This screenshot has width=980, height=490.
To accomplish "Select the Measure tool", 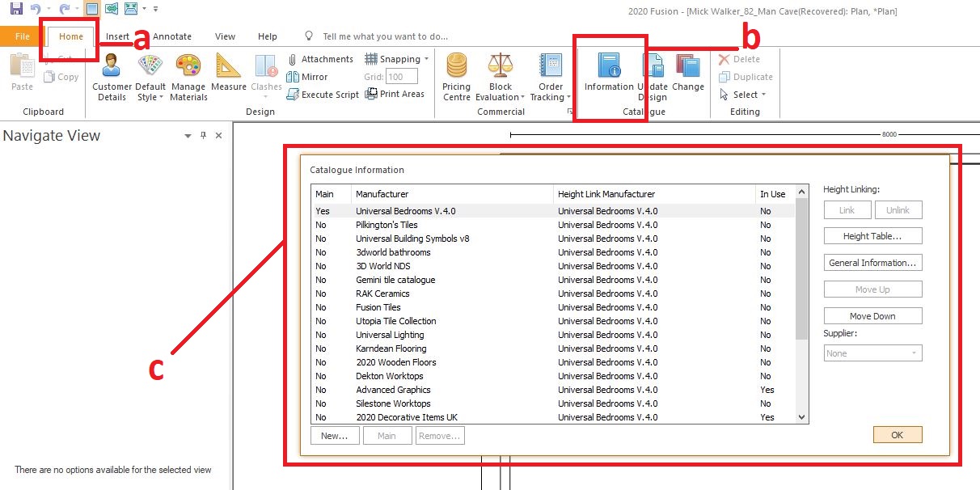I will point(229,73).
